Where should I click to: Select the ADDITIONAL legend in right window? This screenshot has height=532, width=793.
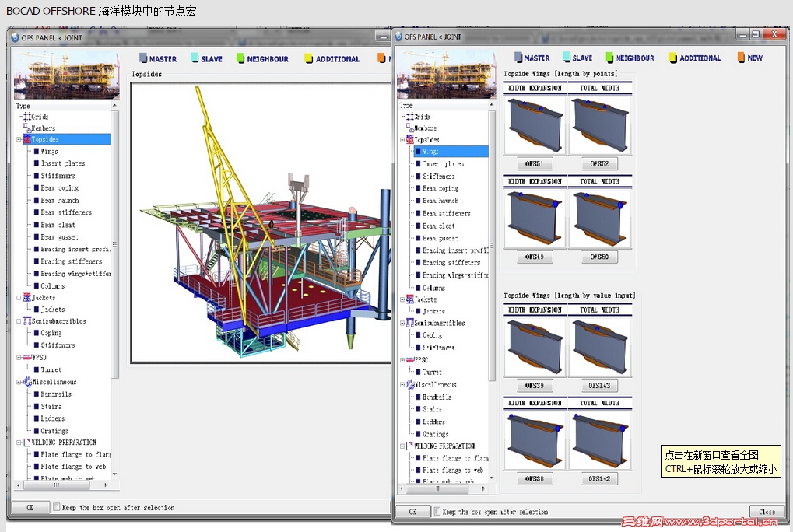click(695, 58)
